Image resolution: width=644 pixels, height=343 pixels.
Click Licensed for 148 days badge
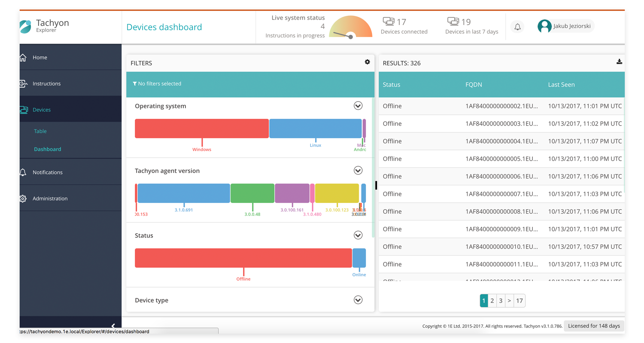[x=594, y=326]
